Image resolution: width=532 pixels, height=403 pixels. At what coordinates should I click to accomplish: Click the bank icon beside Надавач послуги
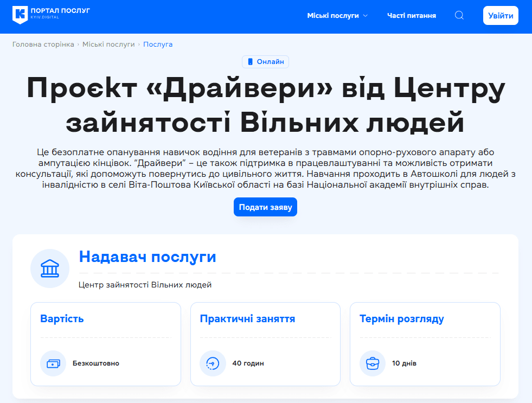49,268
